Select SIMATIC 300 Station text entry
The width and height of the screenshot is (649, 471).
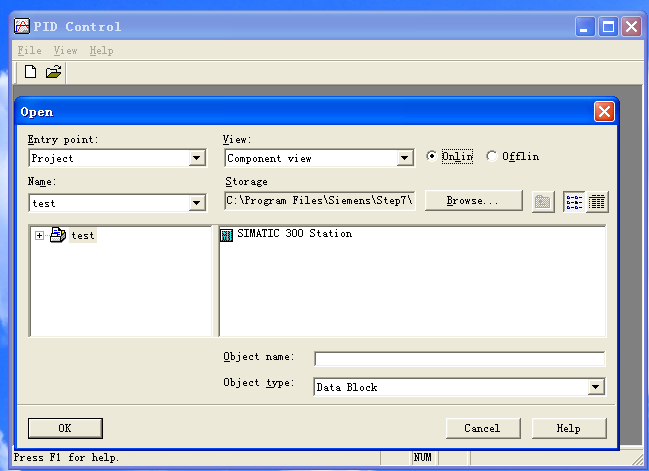[294, 233]
